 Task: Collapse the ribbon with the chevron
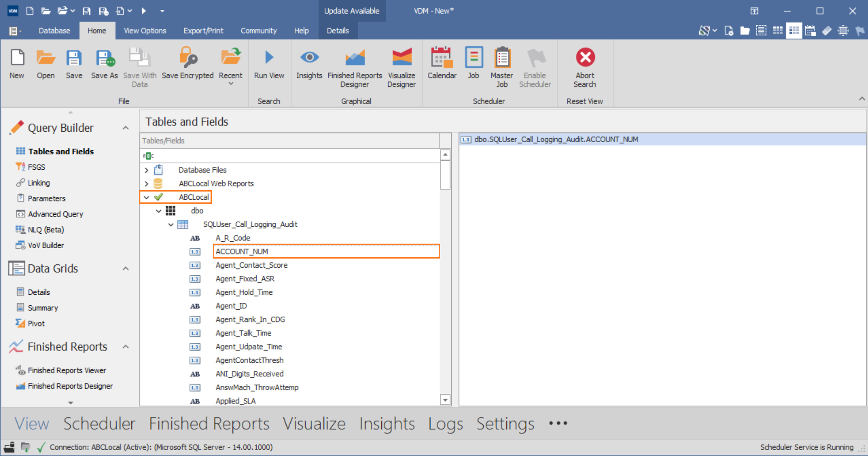[x=862, y=99]
